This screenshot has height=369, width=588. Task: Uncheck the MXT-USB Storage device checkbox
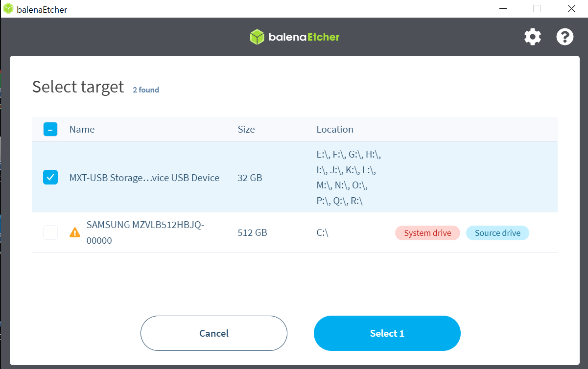tap(50, 177)
